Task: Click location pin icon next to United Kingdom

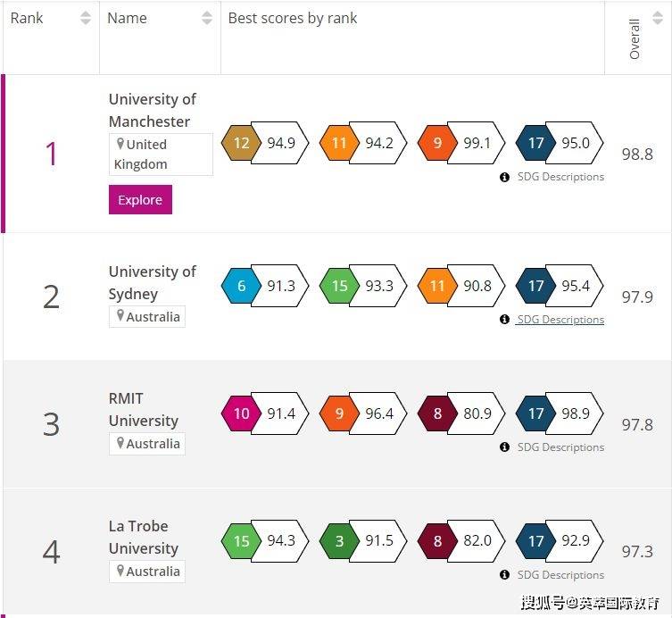Action: pos(120,144)
